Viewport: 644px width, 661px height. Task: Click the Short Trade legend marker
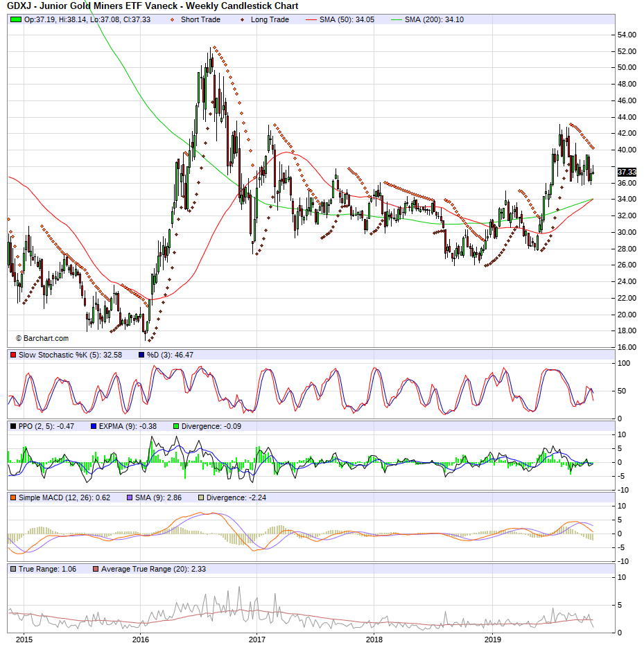pos(172,20)
